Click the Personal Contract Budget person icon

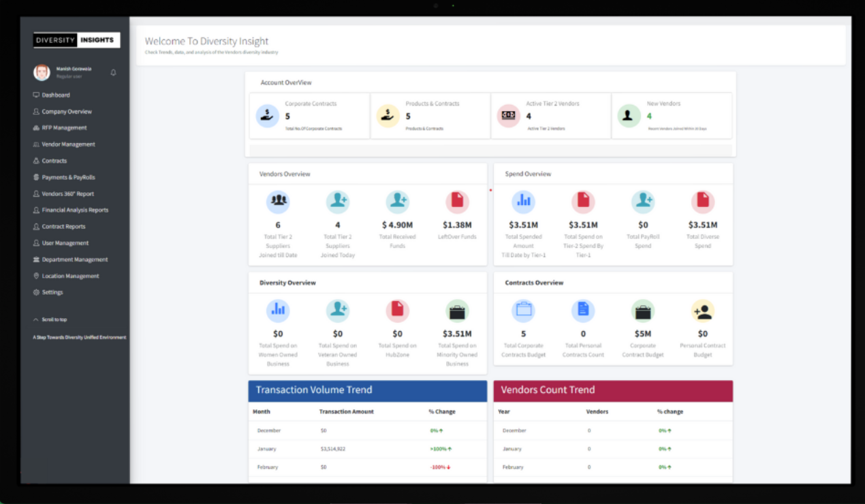click(703, 311)
